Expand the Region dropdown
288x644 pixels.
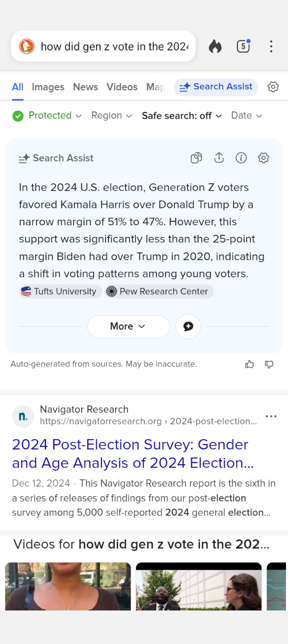pyautogui.click(x=111, y=115)
